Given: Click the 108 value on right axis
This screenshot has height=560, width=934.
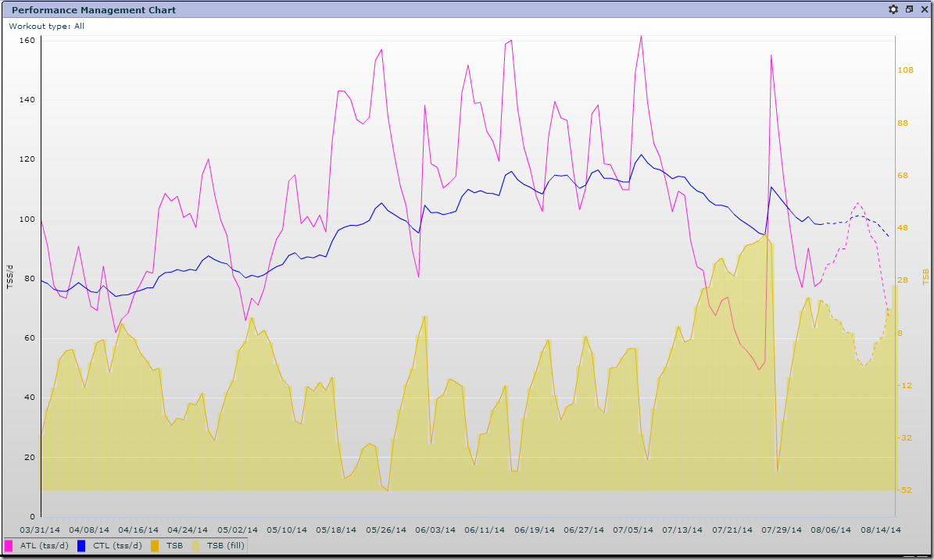Looking at the screenshot, I should pyautogui.click(x=906, y=70).
